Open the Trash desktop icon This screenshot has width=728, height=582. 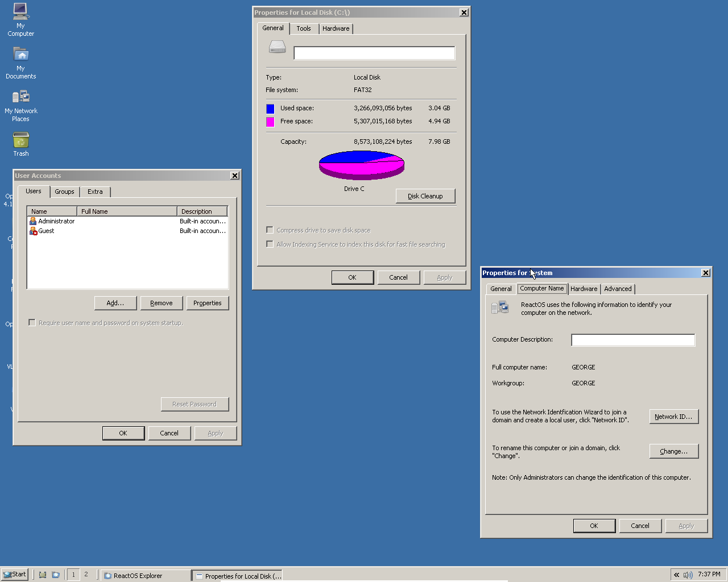pyautogui.click(x=20, y=144)
